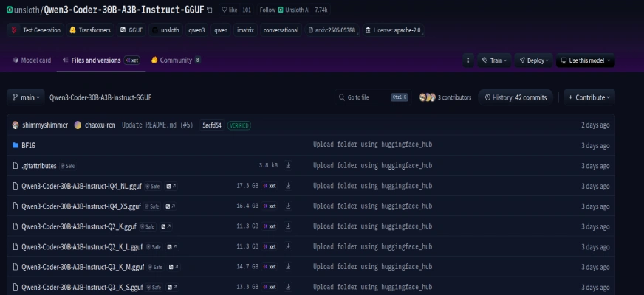Open the IQ4_NL.gguf file

click(x=81, y=186)
